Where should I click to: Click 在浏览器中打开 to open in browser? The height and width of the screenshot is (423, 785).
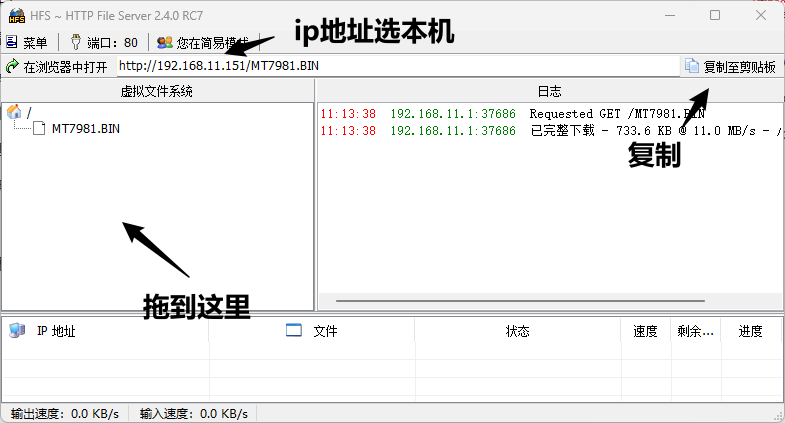click(57, 67)
